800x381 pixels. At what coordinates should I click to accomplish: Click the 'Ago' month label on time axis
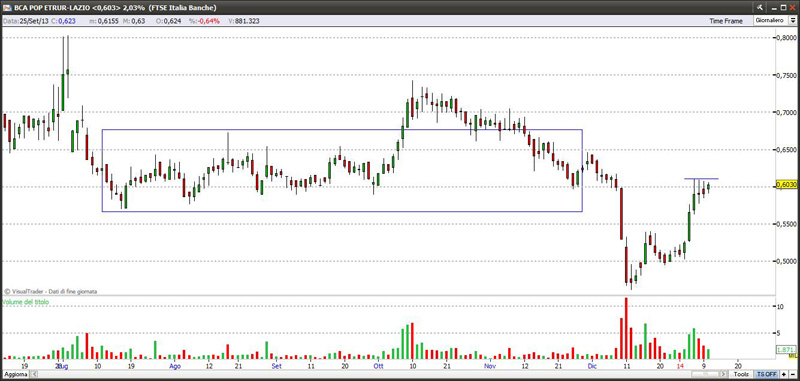(175, 366)
